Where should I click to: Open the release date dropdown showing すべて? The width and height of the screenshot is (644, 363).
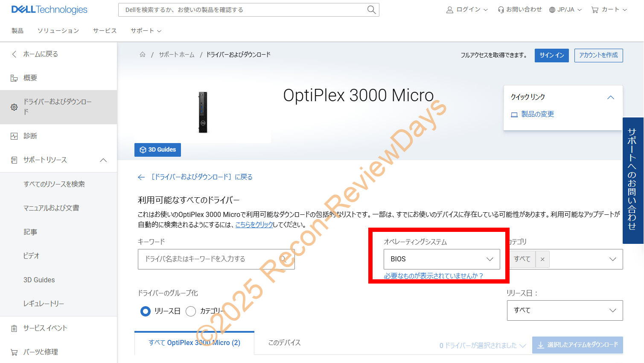click(565, 310)
